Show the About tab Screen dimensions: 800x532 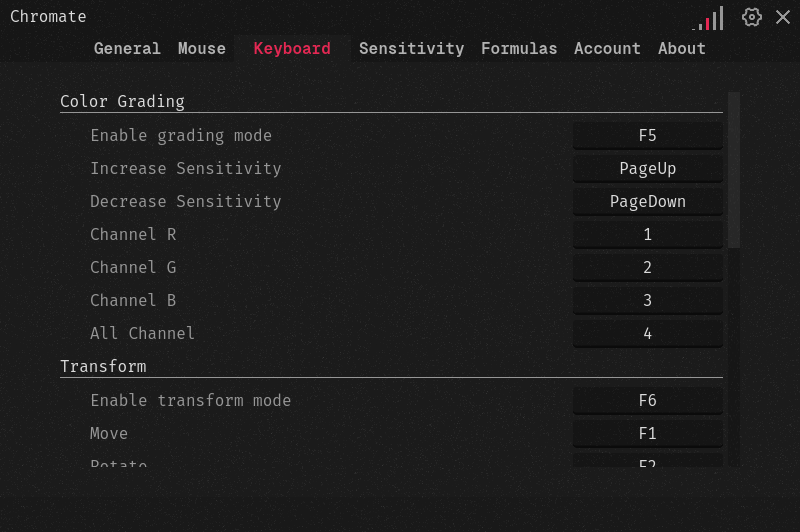tap(682, 48)
